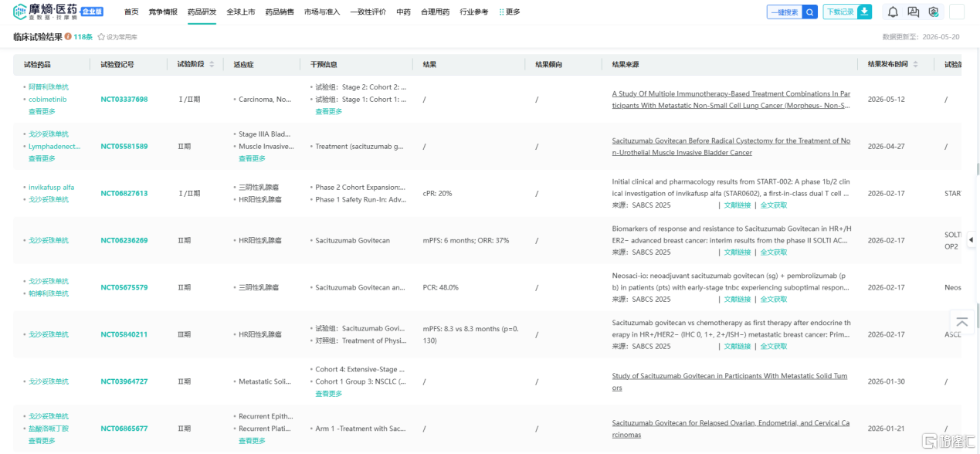Open 行业参考 tab

pos(473,12)
